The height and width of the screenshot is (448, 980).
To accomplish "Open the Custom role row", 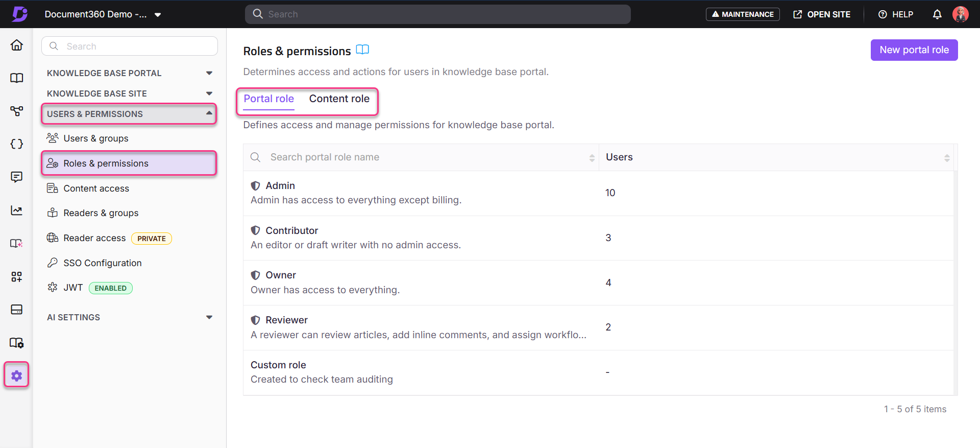I will click(x=598, y=372).
